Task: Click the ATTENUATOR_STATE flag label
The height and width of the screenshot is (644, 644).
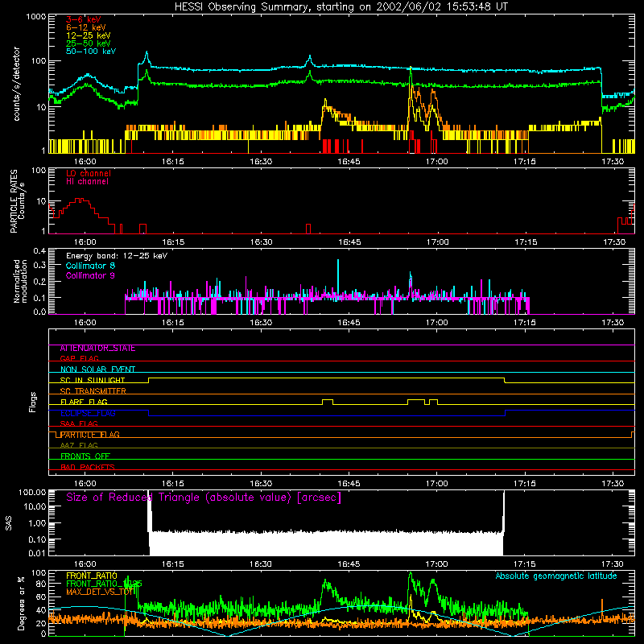Action: [97, 349]
